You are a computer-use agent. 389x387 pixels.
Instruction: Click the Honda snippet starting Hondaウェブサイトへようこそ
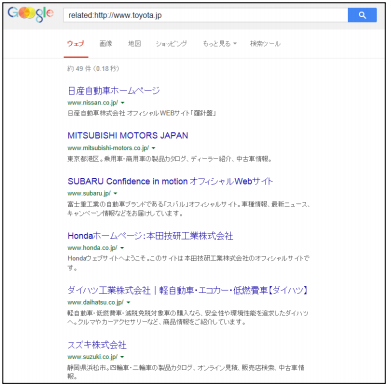pos(188,263)
